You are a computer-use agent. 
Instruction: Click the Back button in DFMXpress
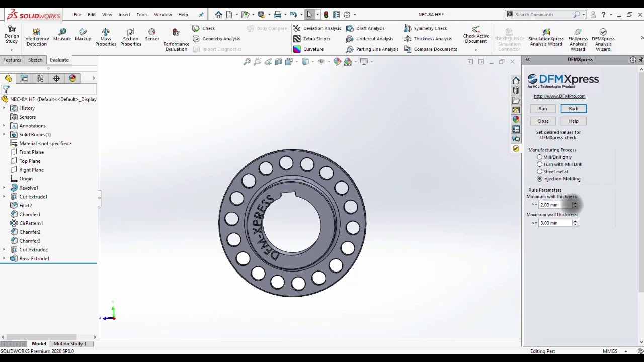pyautogui.click(x=574, y=109)
